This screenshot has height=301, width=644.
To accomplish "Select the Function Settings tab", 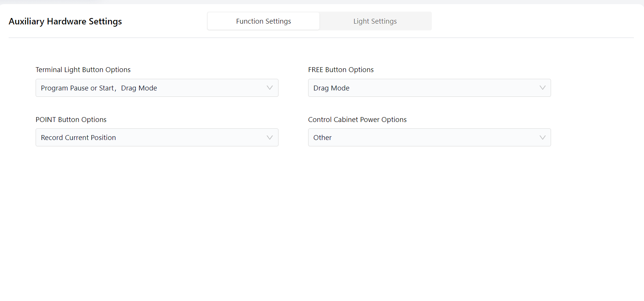I will [264, 21].
